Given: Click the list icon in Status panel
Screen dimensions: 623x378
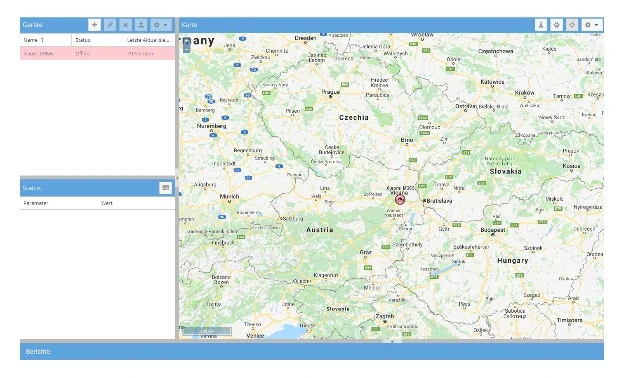Looking at the screenshot, I should coord(165,188).
